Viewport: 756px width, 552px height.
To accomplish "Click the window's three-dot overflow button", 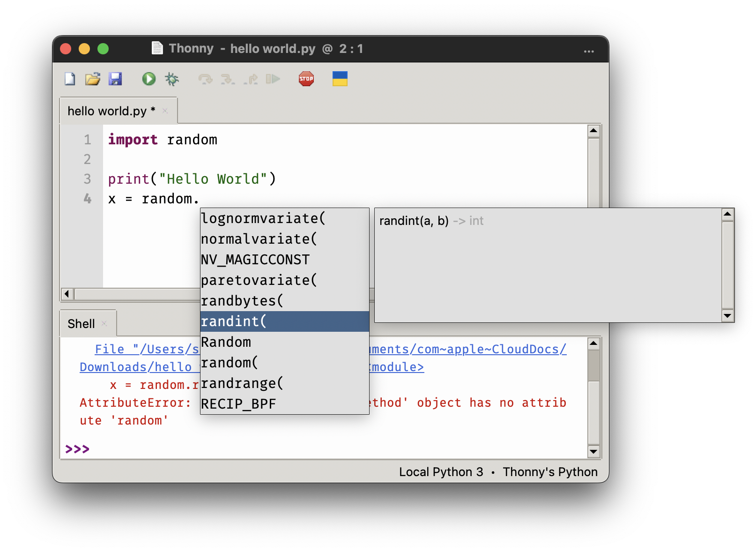I will tap(589, 51).
